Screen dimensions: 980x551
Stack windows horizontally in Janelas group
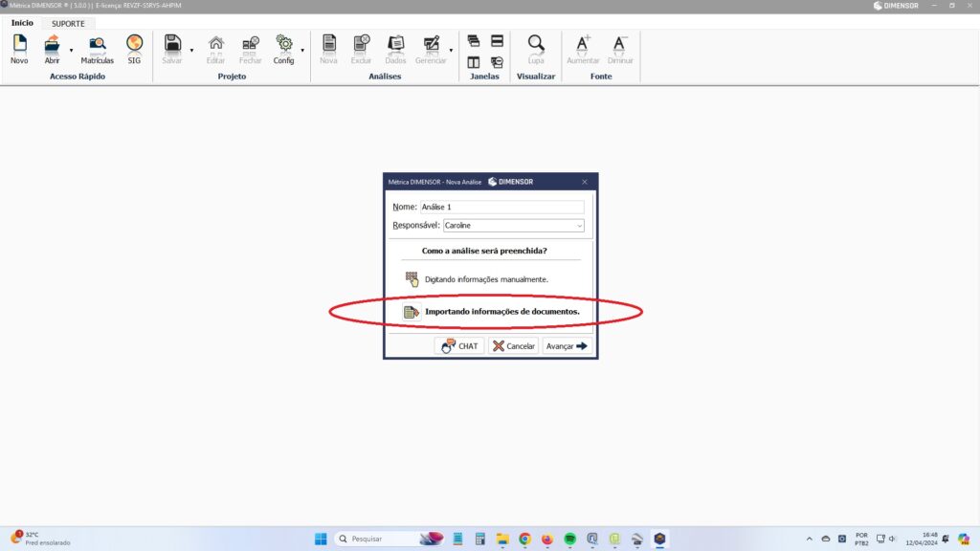(x=498, y=41)
